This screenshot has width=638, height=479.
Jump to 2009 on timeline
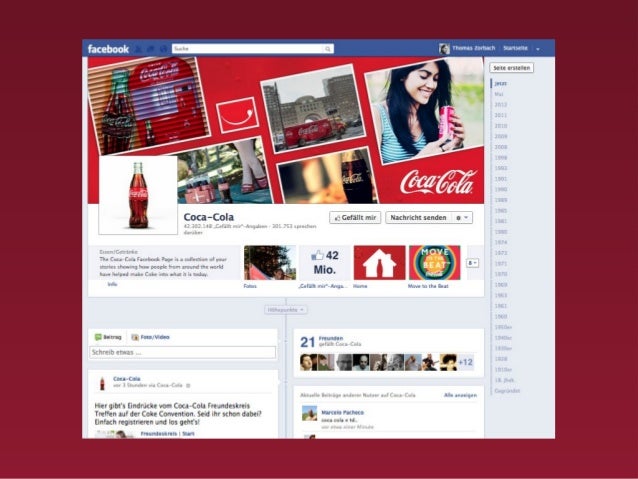pyautogui.click(x=500, y=136)
